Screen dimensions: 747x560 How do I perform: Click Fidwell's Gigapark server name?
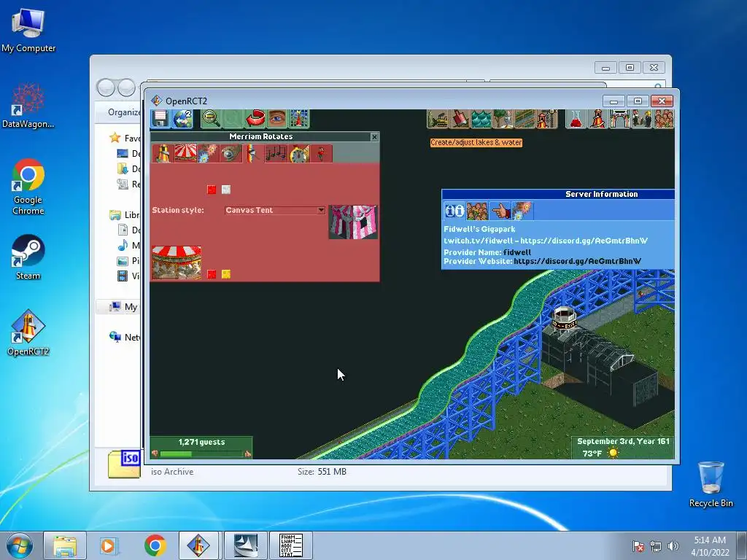[479, 229]
